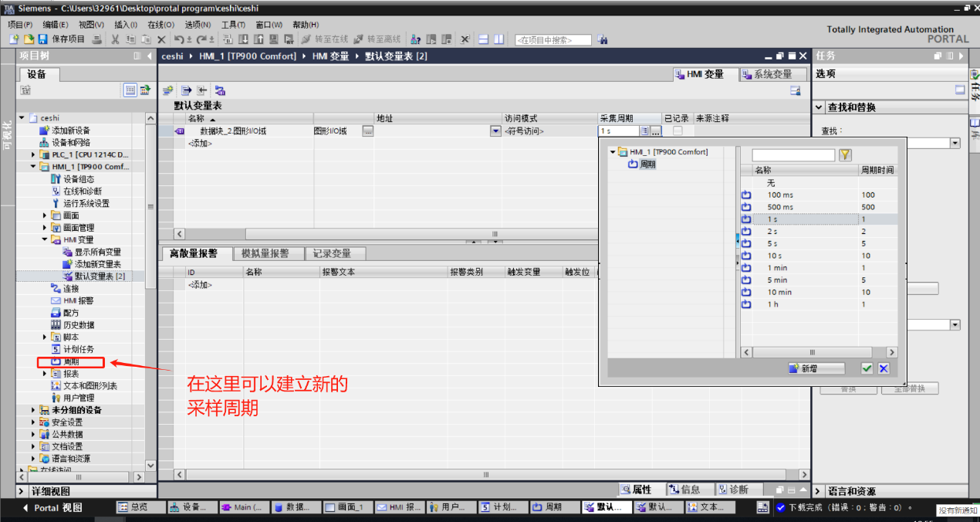Open the 工具 menu

233,25
